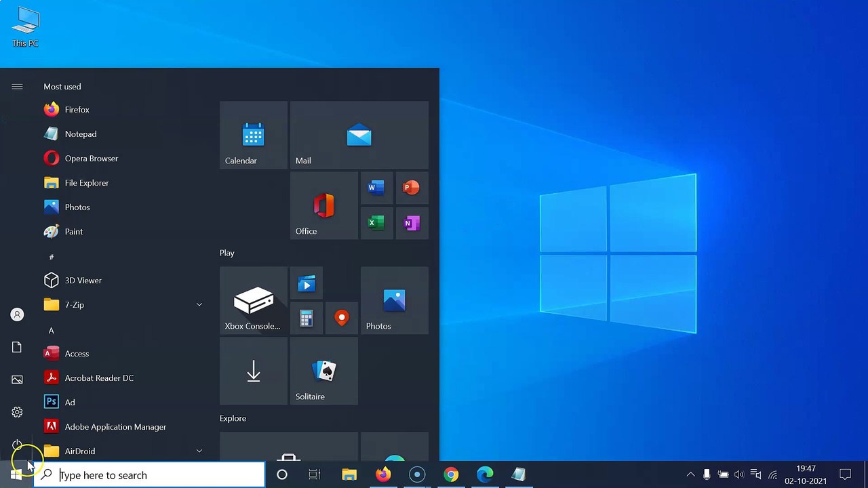The height and width of the screenshot is (488, 868).
Task: Expand the AirDroid folder
Action: pos(122,451)
